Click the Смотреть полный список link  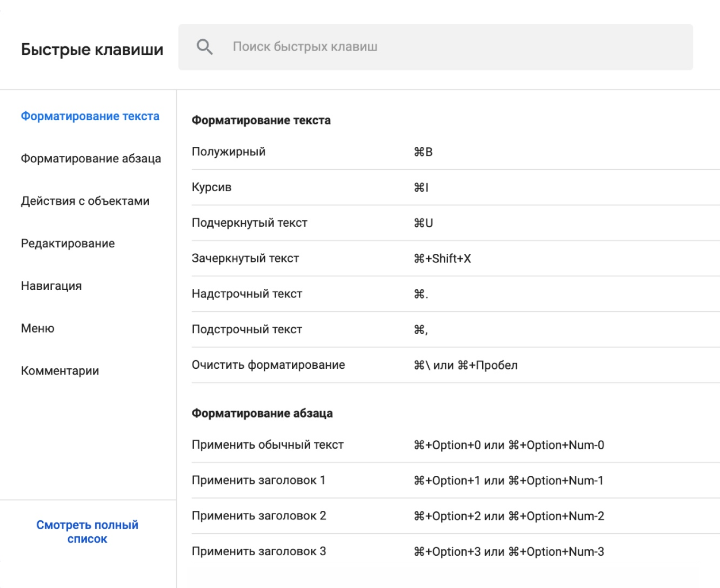click(x=88, y=532)
